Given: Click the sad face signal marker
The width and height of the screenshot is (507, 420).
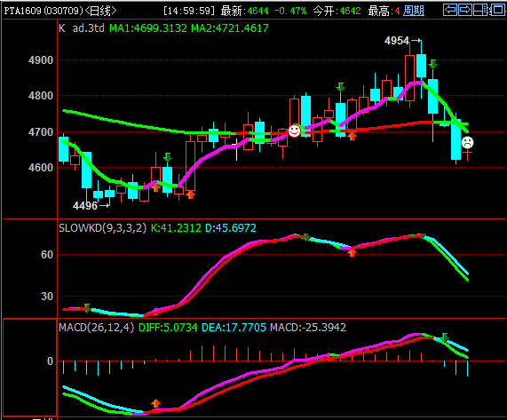Looking at the screenshot, I should pyautogui.click(x=467, y=142).
